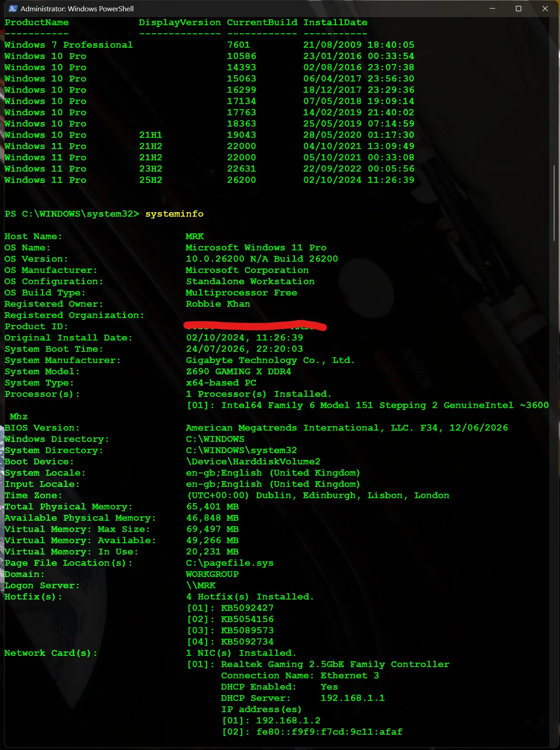This screenshot has height=750, width=560.
Task: Click install date 02/08/2016 23:07:38
Action: coord(359,68)
